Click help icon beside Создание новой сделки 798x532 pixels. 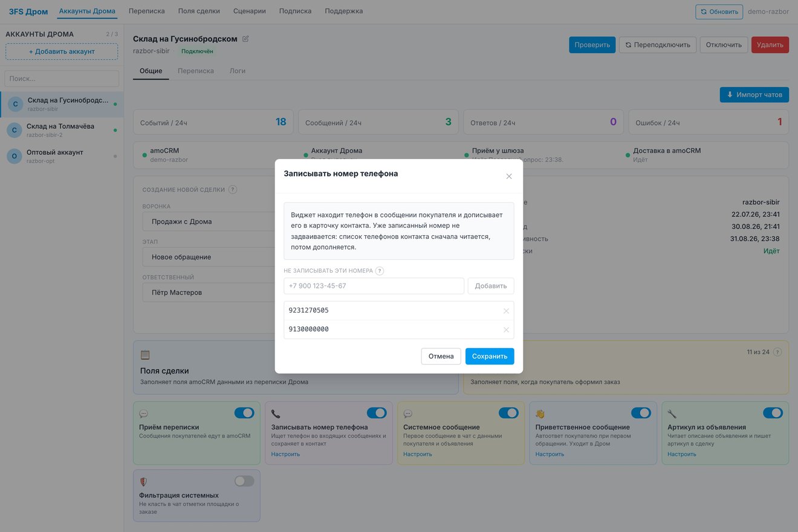coord(233,189)
